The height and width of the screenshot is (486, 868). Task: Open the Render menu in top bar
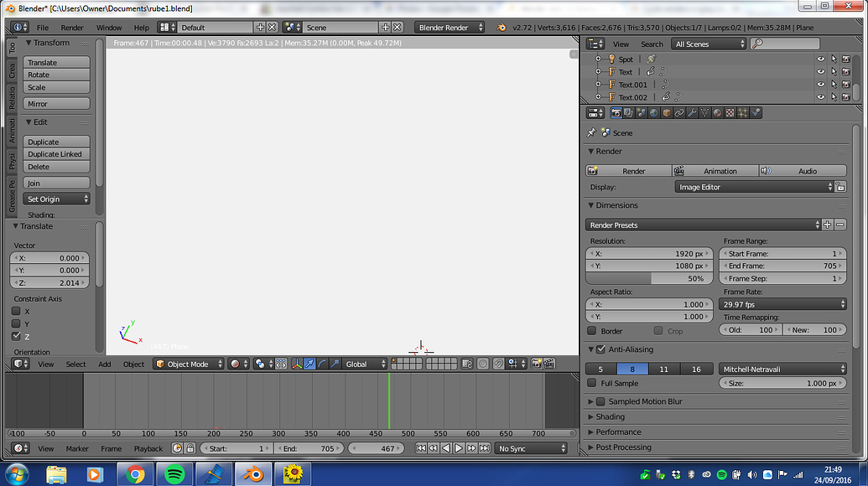pos(72,28)
